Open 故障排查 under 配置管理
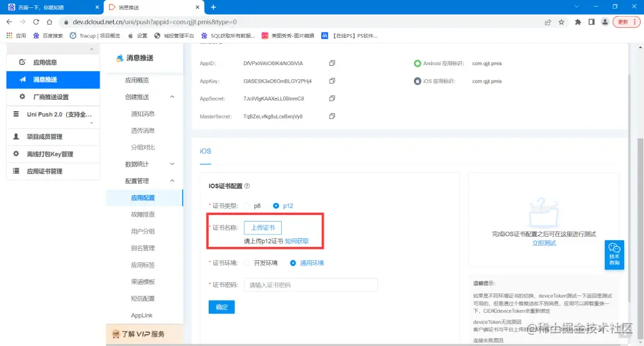 click(143, 214)
